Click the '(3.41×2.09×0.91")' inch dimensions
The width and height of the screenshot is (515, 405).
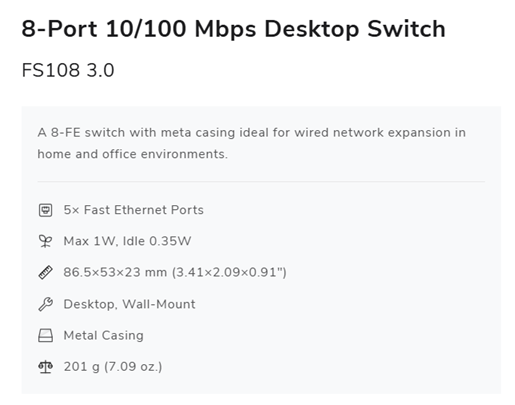click(229, 272)
